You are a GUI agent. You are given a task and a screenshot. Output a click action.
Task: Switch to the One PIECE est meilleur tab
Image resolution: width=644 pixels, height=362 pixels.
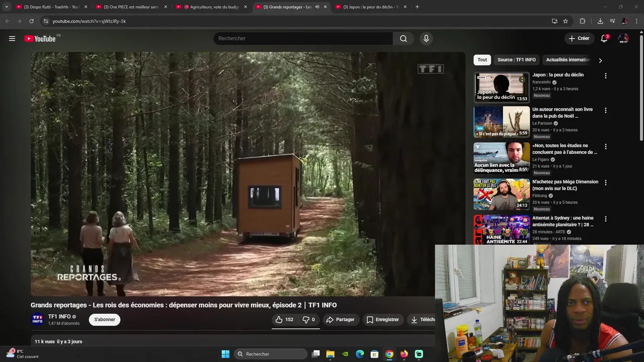[x=130, y=7]
